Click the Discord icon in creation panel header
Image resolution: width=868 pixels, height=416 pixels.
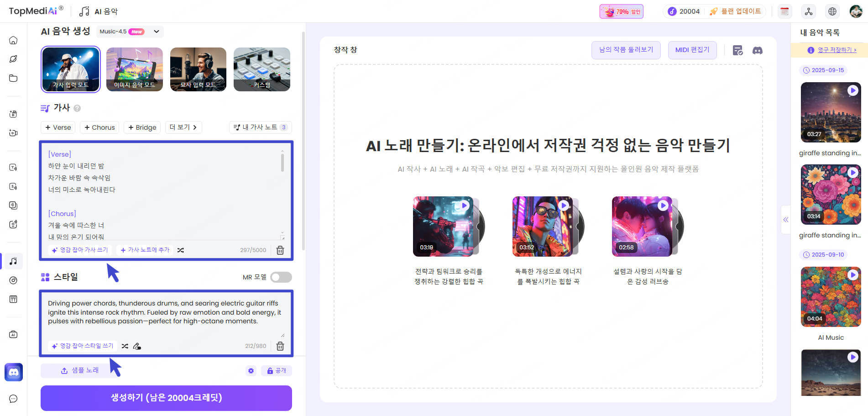[757, 51]
